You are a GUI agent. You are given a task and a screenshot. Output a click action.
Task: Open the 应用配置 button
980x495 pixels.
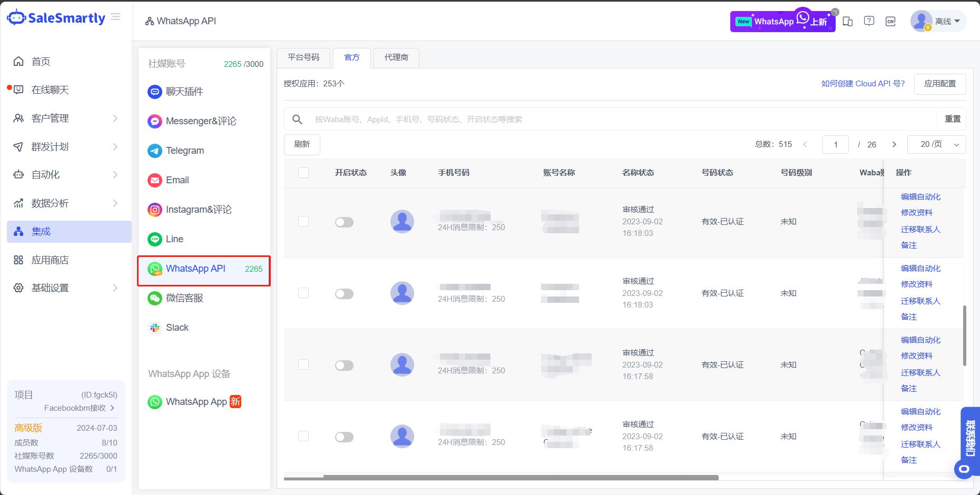click(x=940, y=84)
